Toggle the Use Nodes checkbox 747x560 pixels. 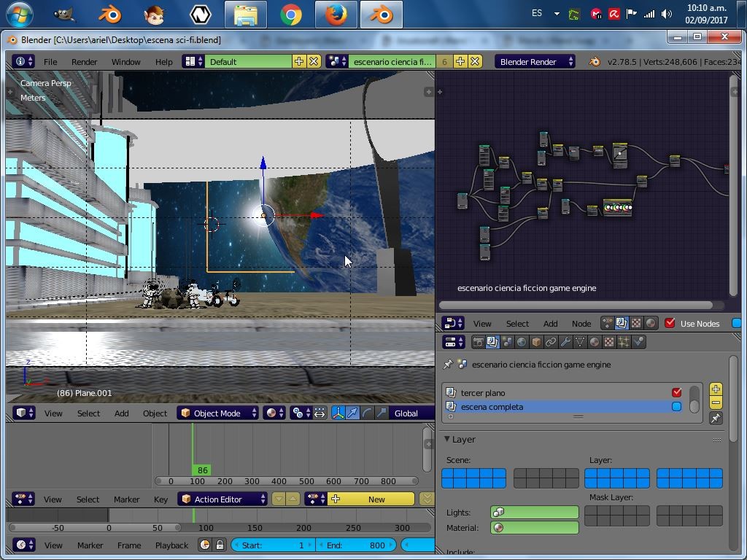(670, 323)
